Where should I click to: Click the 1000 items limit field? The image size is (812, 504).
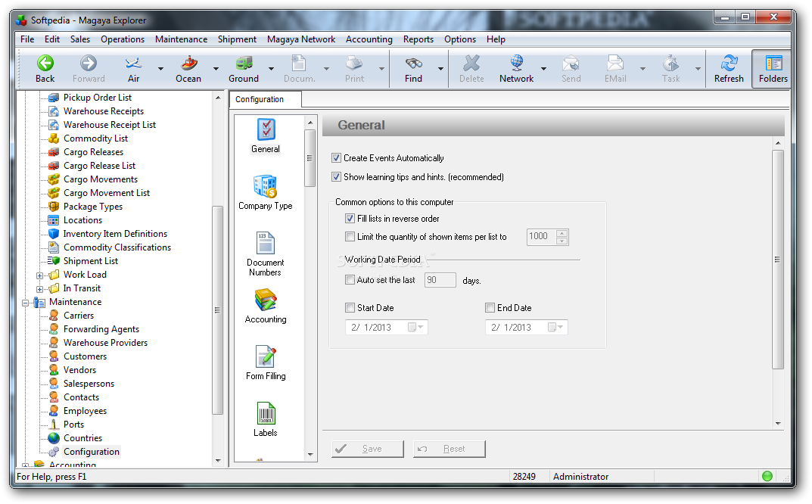coord(541,237)
